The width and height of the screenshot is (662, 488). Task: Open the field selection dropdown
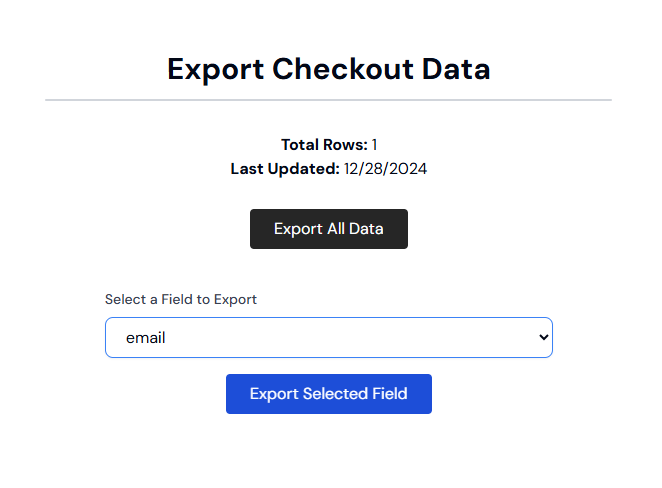[328, 337]
